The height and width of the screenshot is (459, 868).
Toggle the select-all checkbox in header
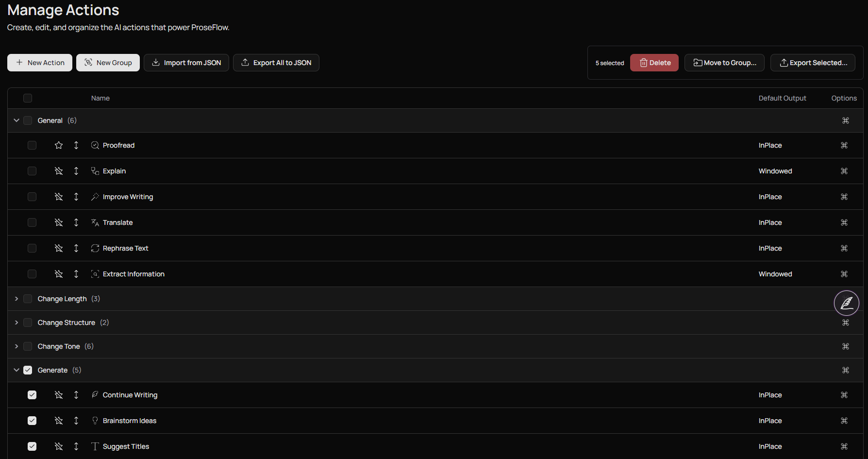tap(28, 98)
